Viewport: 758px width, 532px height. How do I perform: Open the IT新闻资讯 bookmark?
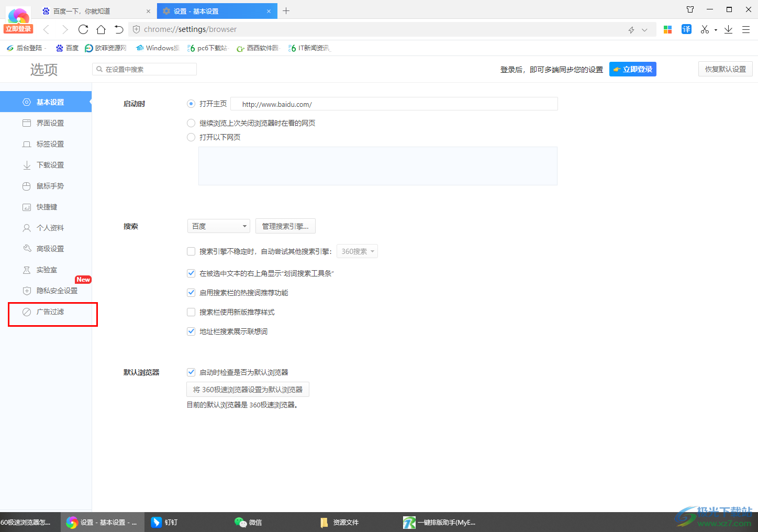(309, 48)
